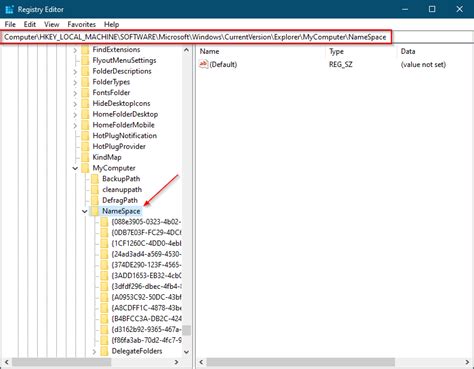Expand the FontsFolder key
Screen dimensions: 474x369
click(x=75, y=93)
